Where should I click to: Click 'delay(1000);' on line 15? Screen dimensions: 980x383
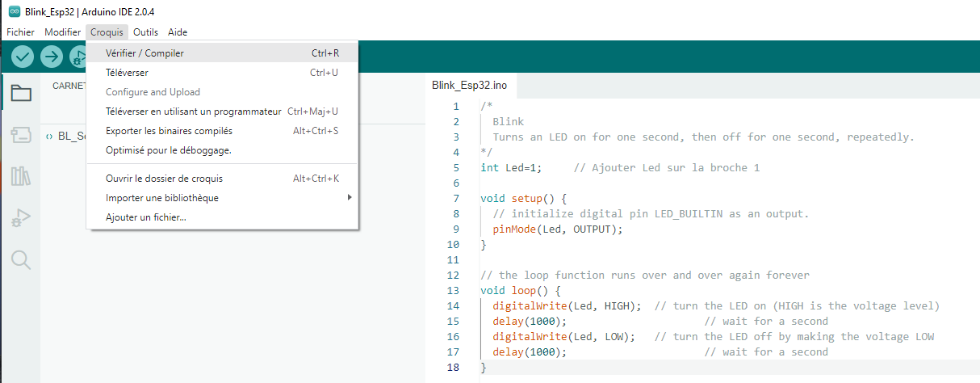point(530,322)
